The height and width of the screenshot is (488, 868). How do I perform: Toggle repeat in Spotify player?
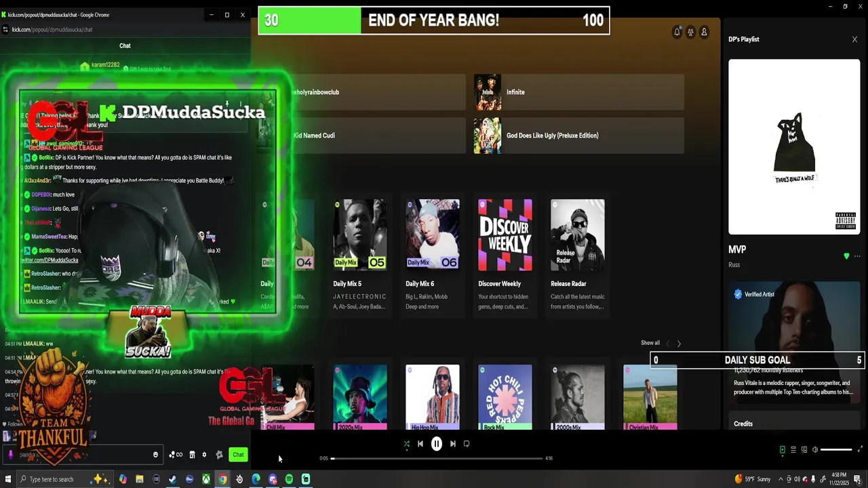pyautogui.click(x=467, y=444)
